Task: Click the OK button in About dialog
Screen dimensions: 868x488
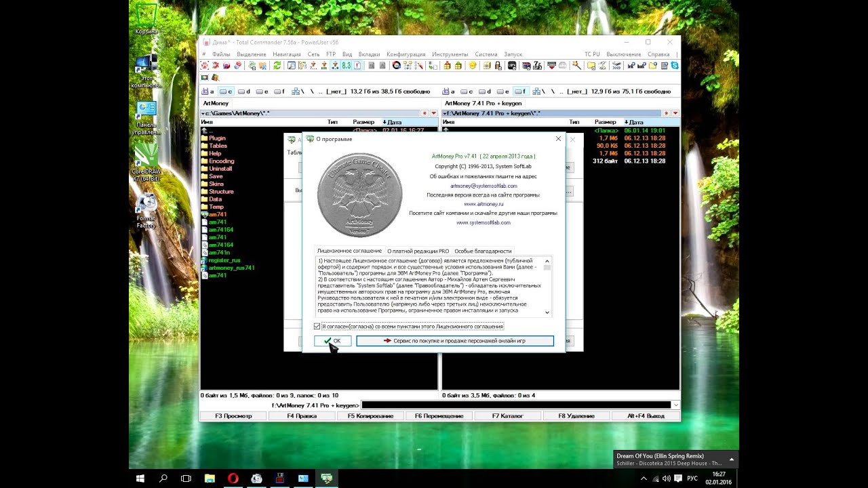Action: 332,341
